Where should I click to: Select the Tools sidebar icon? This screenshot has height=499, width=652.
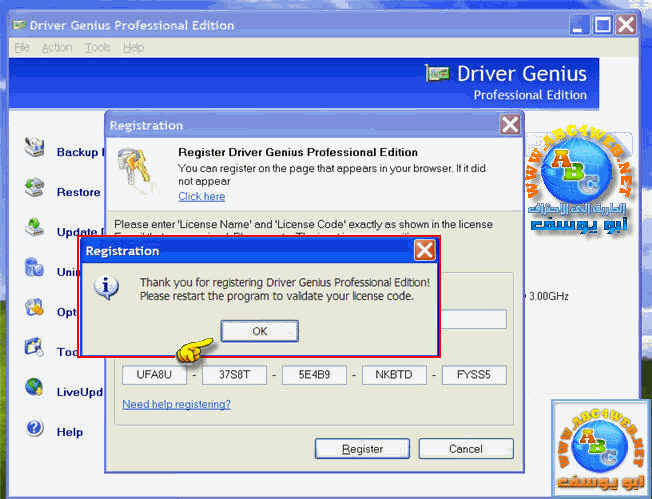[35, 349]
